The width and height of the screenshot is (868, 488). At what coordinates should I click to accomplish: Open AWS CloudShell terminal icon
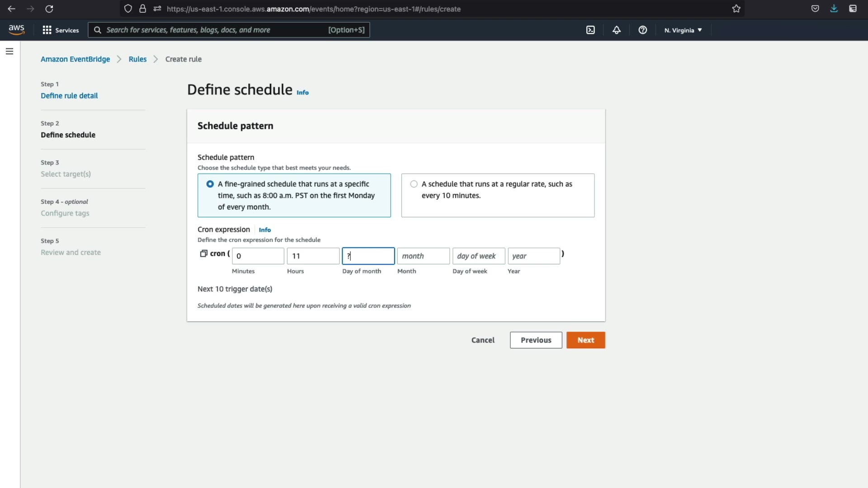pos(590,30)
